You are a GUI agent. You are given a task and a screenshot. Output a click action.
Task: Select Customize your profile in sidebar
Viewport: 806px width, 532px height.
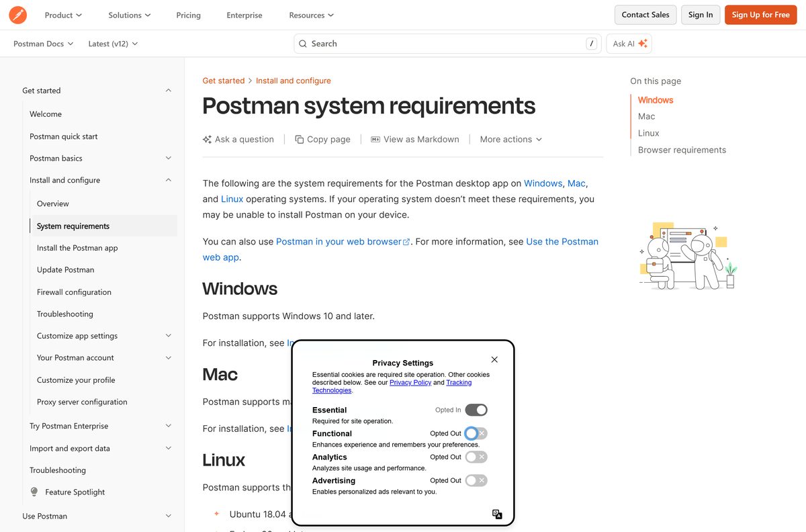[76, 380]
